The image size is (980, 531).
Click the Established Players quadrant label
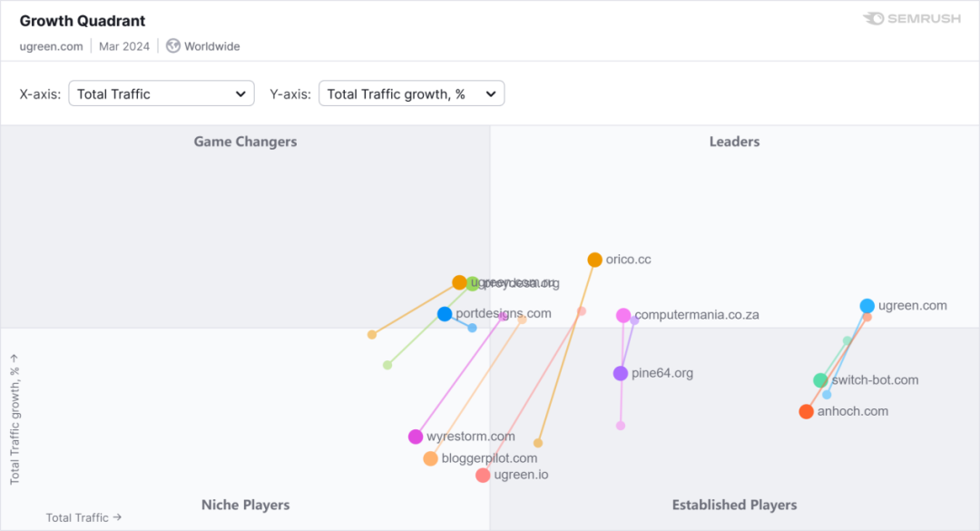(734, 505)
